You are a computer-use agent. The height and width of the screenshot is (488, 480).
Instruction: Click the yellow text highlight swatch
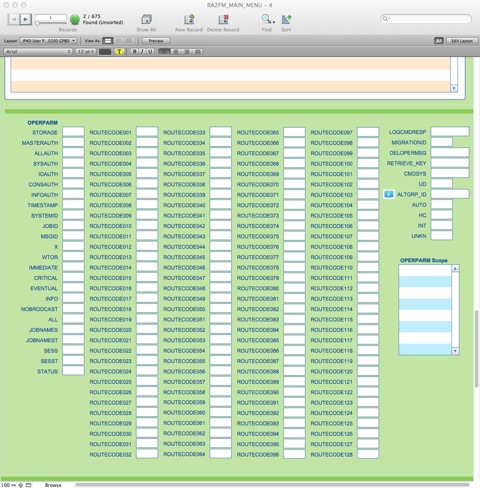click(x=119, y=51)
